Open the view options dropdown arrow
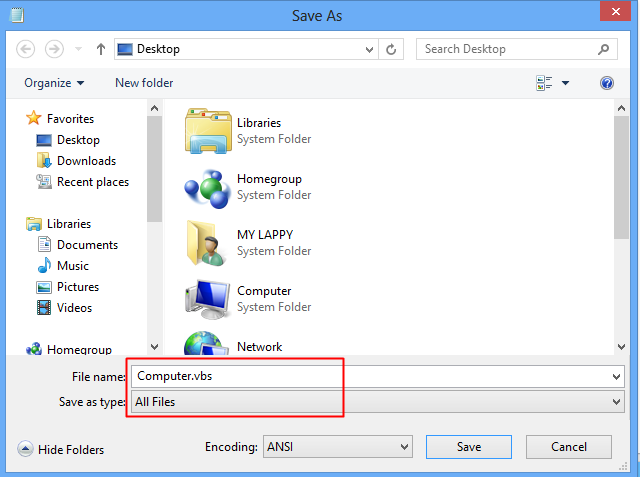The width and height of the screenshot is (640, 477). pos(565,83)
